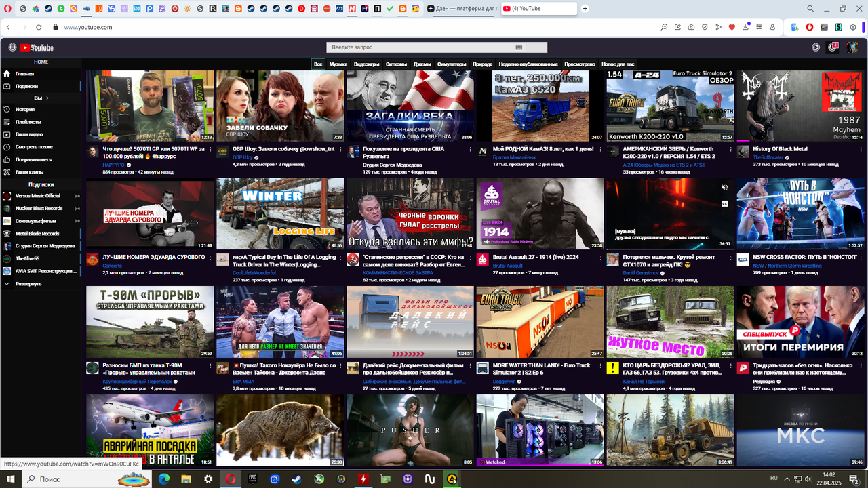Open Brutal Assault channel avatar
The width and height of the screenshot is (868, 488).
[x=482, y=260]
